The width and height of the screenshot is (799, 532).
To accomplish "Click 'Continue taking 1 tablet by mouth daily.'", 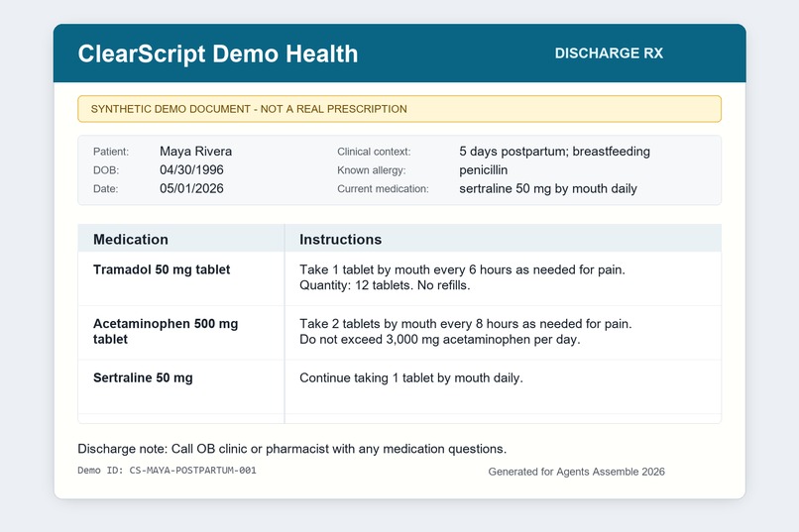I will tap(411, 377).
